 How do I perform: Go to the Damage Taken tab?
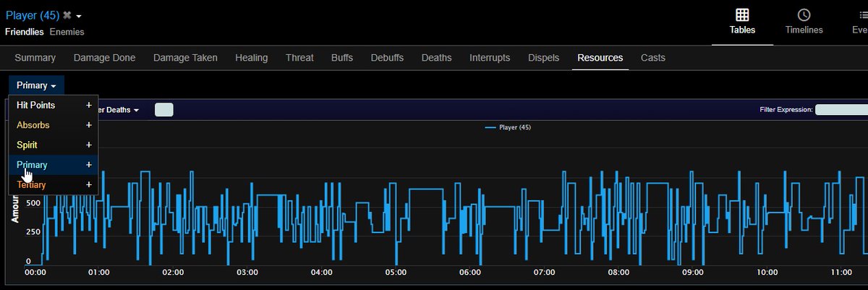[185, 58]
